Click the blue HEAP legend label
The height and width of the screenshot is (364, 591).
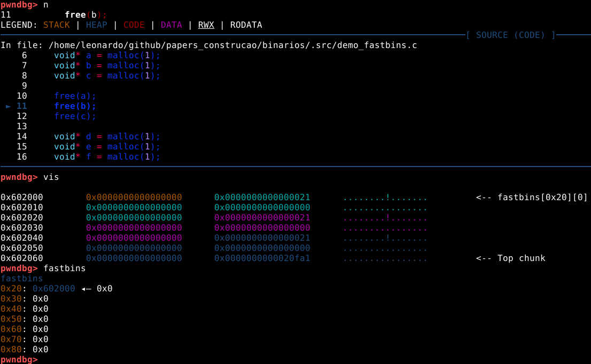point(96,25)
